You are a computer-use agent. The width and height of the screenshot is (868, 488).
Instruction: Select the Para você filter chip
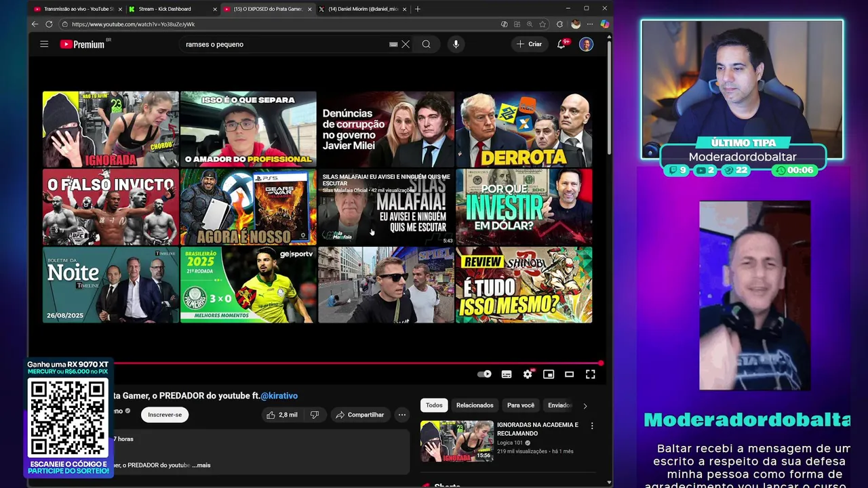[x=521, y=405]
